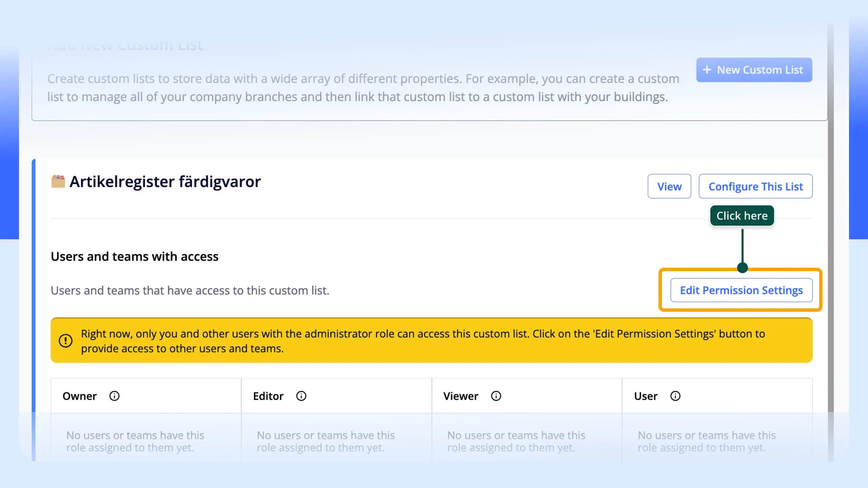The height and width of the screenshot is (488, 868).
Task: Click Users and teams with access heading
Action: (135, 257)
